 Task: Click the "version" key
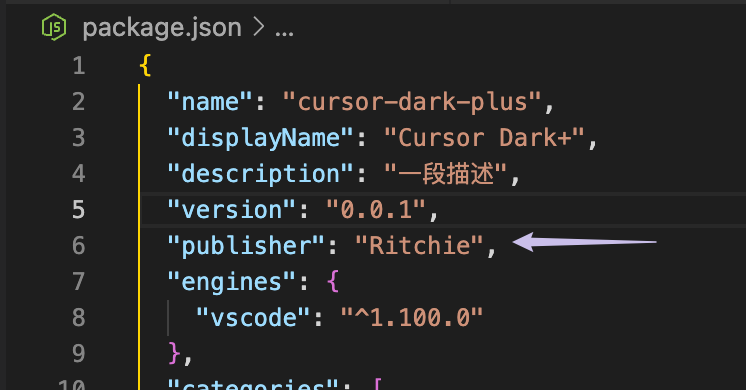click(x=231, y=210)
